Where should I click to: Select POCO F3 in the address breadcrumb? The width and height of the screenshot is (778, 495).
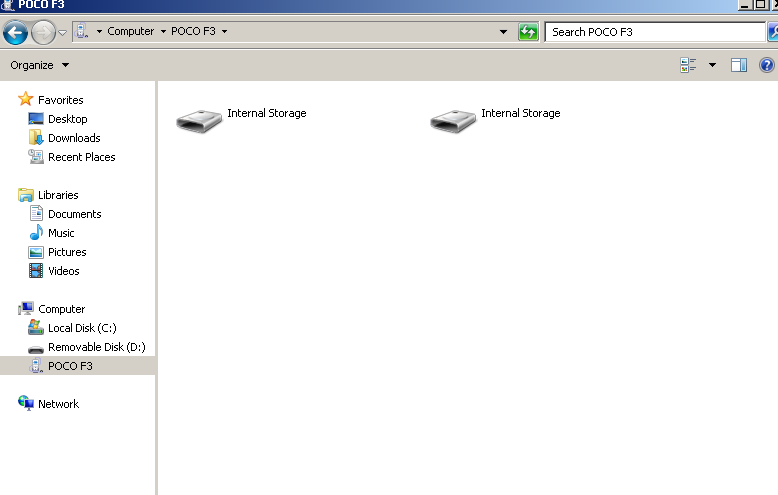point(193,31)
